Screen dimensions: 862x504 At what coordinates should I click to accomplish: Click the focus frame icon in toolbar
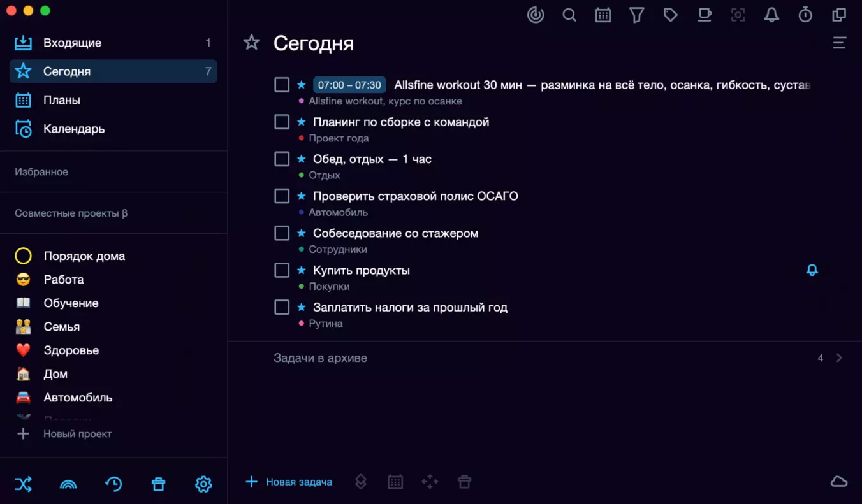point(738,15)
